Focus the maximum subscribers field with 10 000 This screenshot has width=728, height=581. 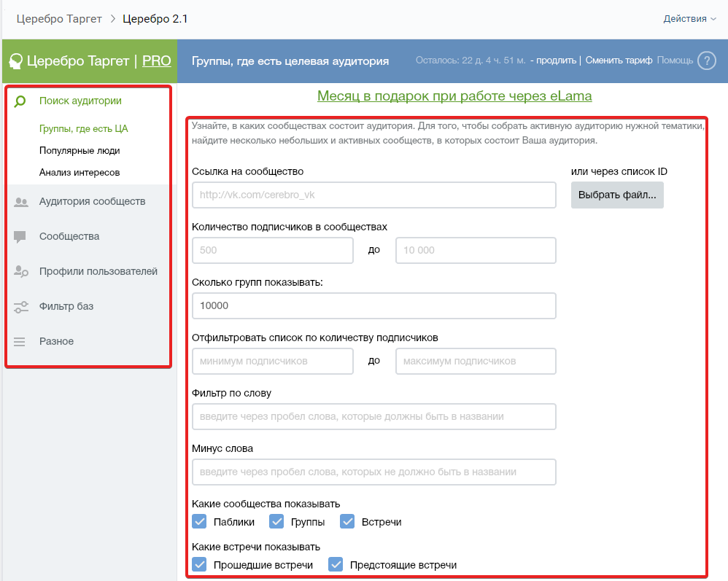pyautogui.click(x=476, y=251)
